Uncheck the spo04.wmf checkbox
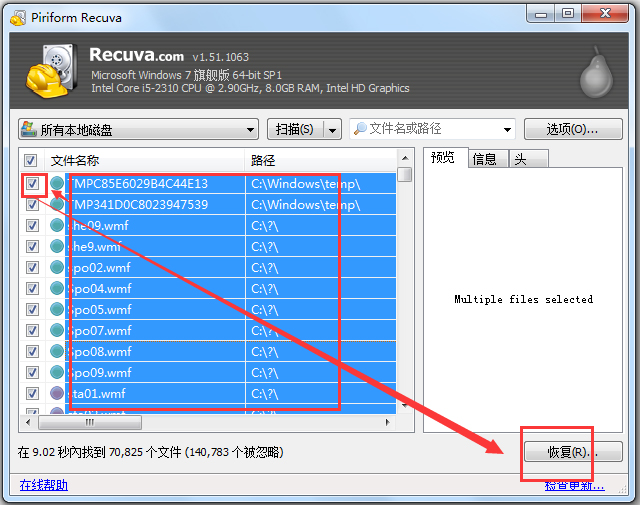640x505 pixels. (32, 289)
